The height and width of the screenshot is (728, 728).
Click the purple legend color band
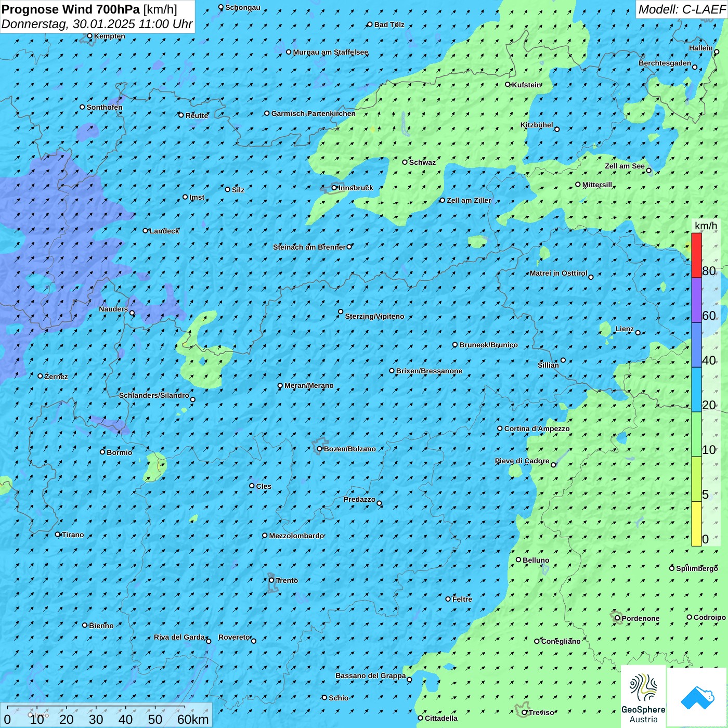point(696,300)
